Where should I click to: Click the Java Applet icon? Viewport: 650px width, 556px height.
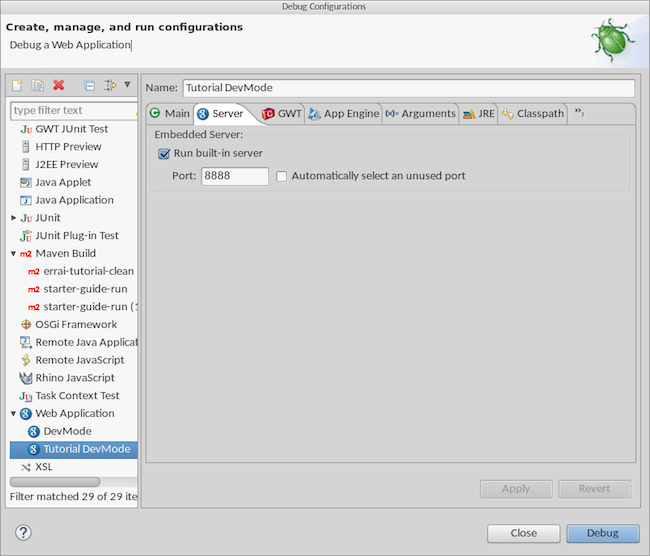pyautogui.click(x=26, y=182)
